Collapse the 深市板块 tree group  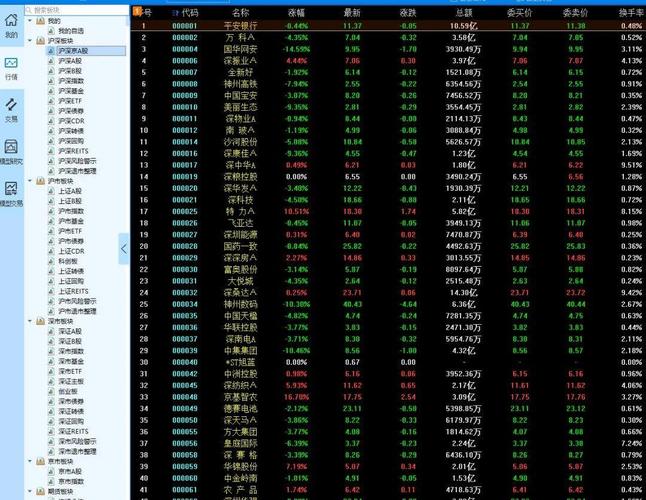tap(30, 321)
